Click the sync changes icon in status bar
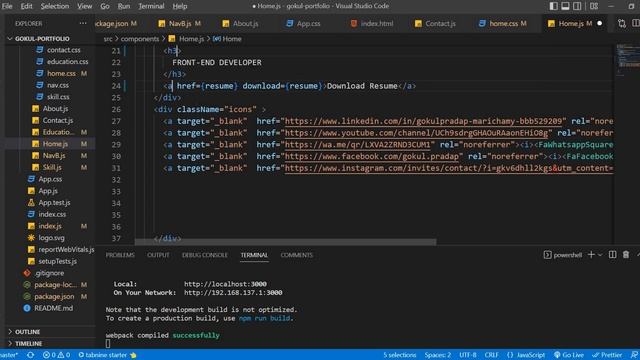The image size is (640, 360). (x=30, y=355)
